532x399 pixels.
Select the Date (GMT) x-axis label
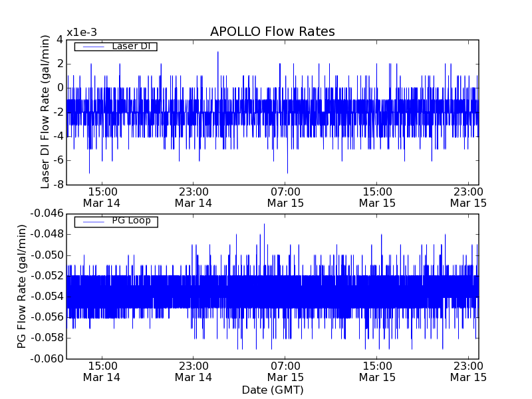coord(272,390)
